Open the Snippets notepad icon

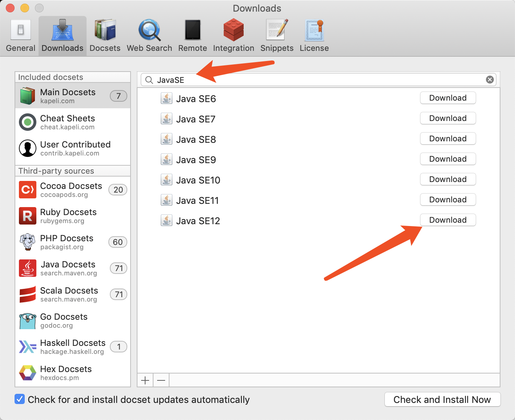tap(277, 30)
